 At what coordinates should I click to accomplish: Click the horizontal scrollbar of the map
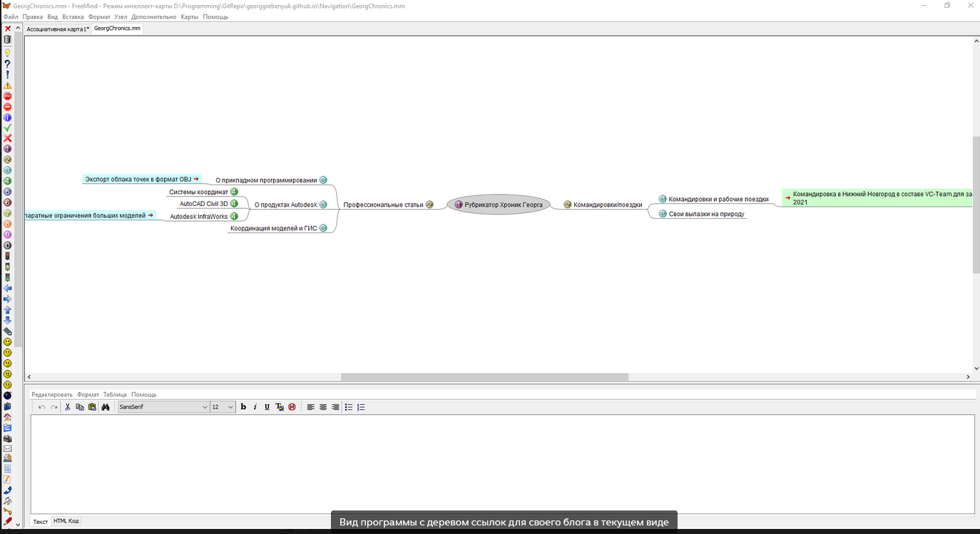point(484,377)
